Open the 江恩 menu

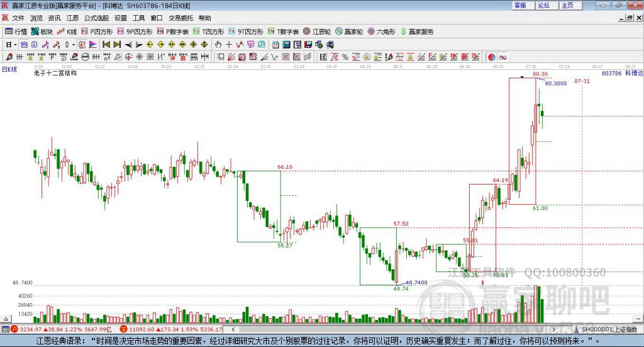(72, 18)
